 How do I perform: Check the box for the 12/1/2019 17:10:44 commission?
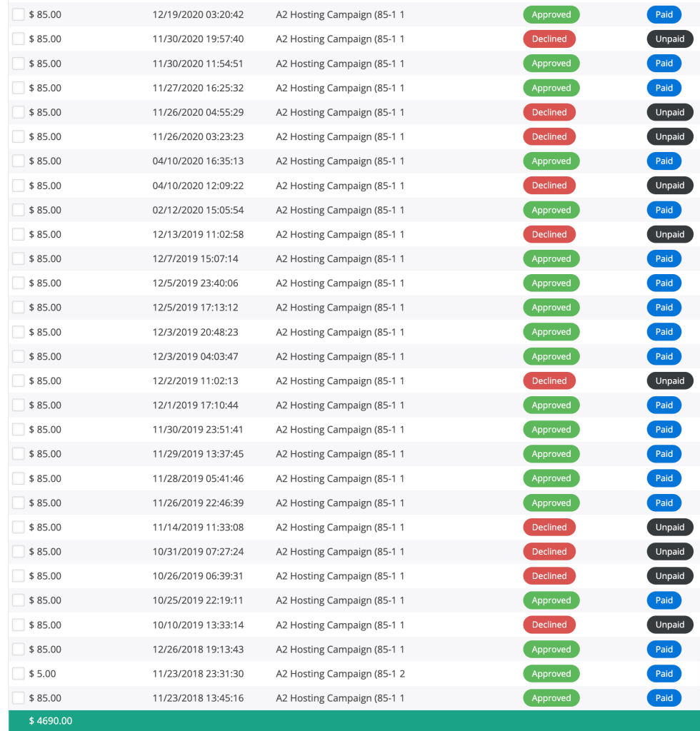tap(19, 405)
